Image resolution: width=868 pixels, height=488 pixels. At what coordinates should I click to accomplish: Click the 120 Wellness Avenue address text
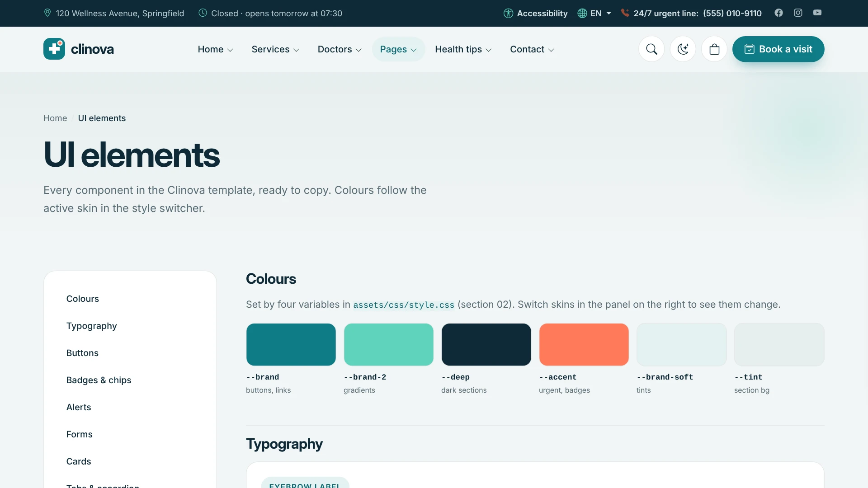click(x=120, y=13)
